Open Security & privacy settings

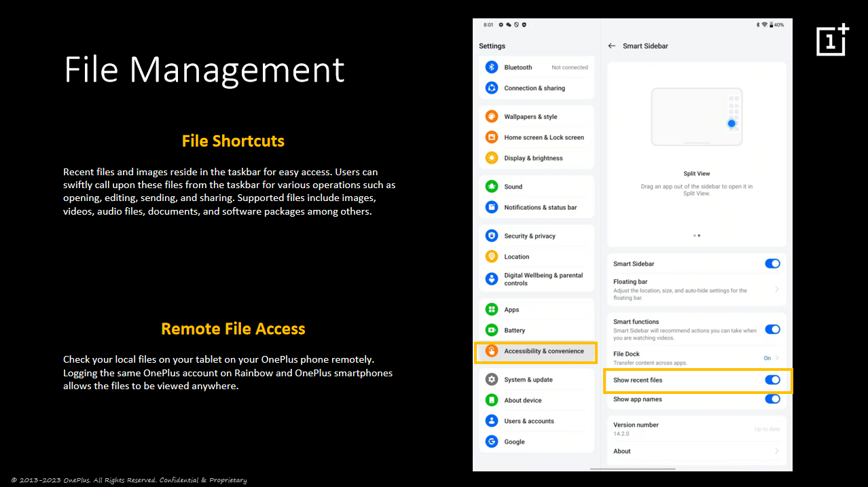tap(537, 236)
